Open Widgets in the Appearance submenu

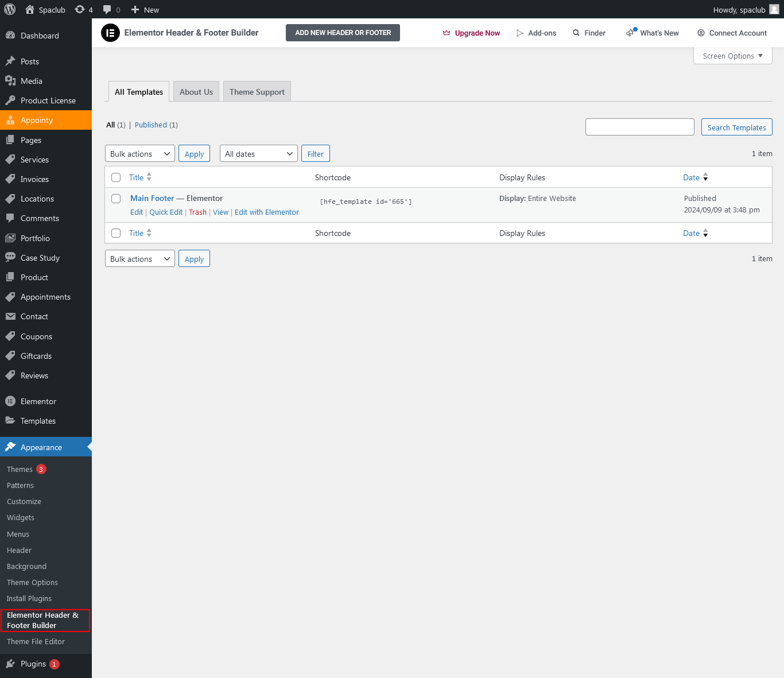pos(21,517)
